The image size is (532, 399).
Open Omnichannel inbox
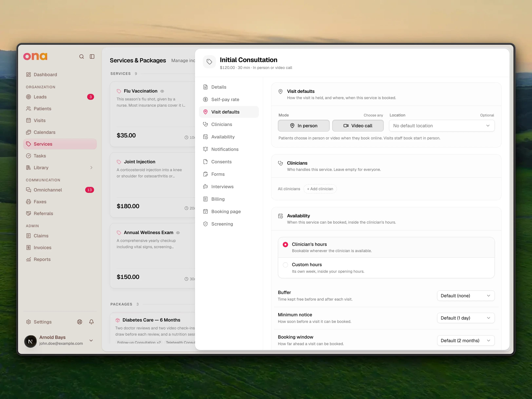click(x=60, y=190)
